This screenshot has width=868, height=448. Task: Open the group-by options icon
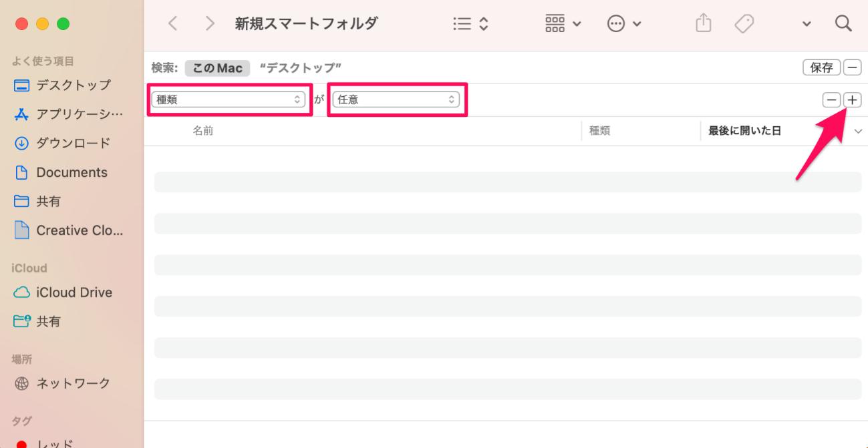[x=563, y=24]
